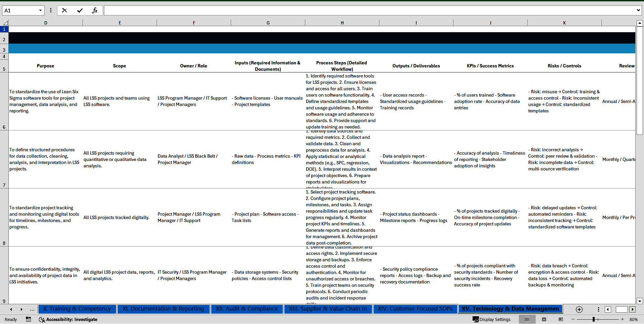Show hidden sheet tabs via ellipsis

[32, 310]
